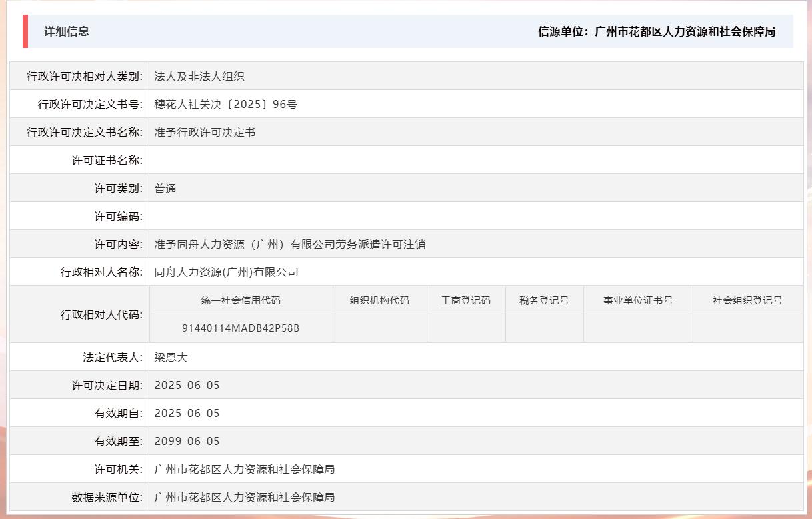Click the 详细信息 section header
This screenshot has height=519, width=812.
pyautogui.click(x=69, y=31)
